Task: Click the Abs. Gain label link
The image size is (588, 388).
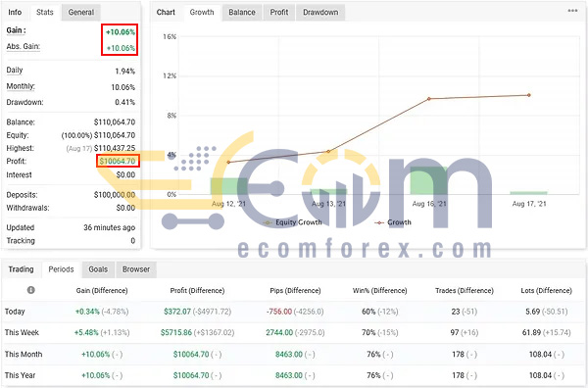Action: pyautogui.click(x=24, y=46)
